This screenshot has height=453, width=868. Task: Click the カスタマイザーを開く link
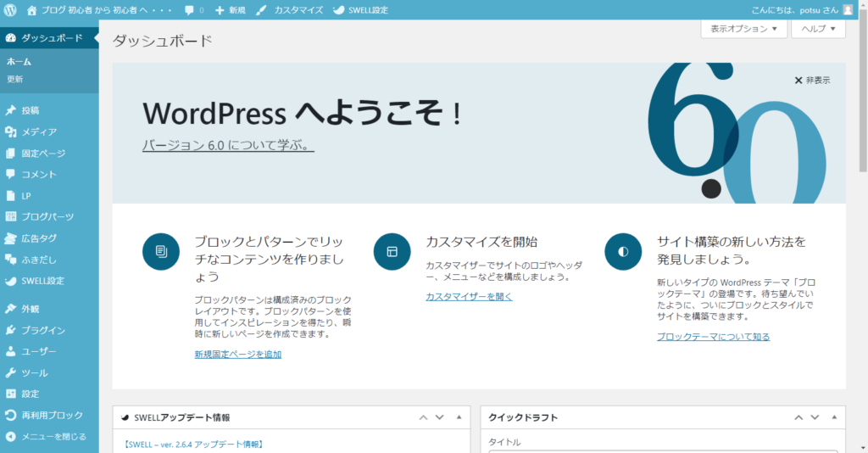469,297
